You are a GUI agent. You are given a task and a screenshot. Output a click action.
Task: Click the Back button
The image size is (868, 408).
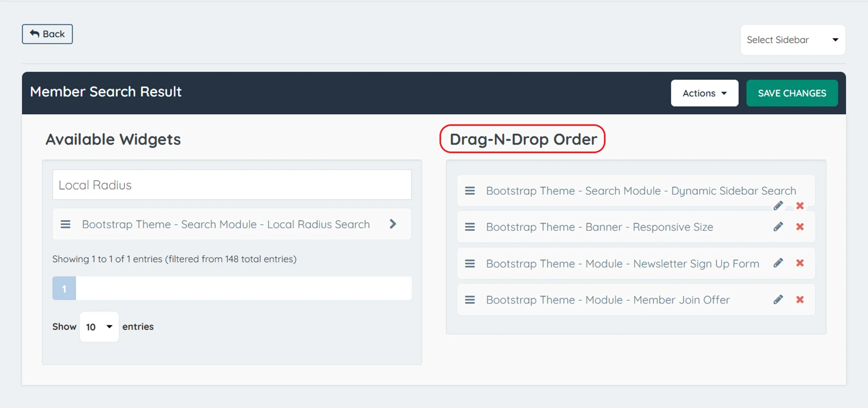pos(47,34)
